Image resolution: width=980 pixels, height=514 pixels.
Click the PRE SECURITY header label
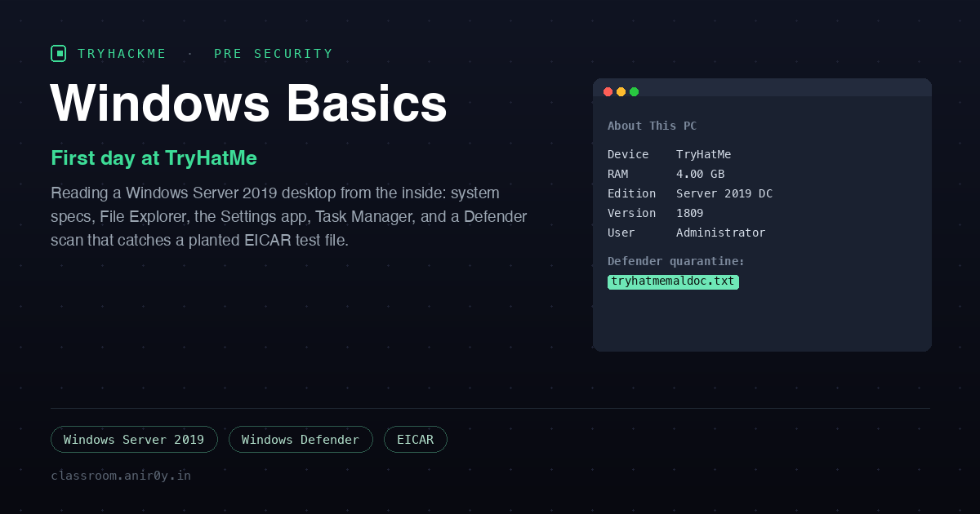[274, 54]
